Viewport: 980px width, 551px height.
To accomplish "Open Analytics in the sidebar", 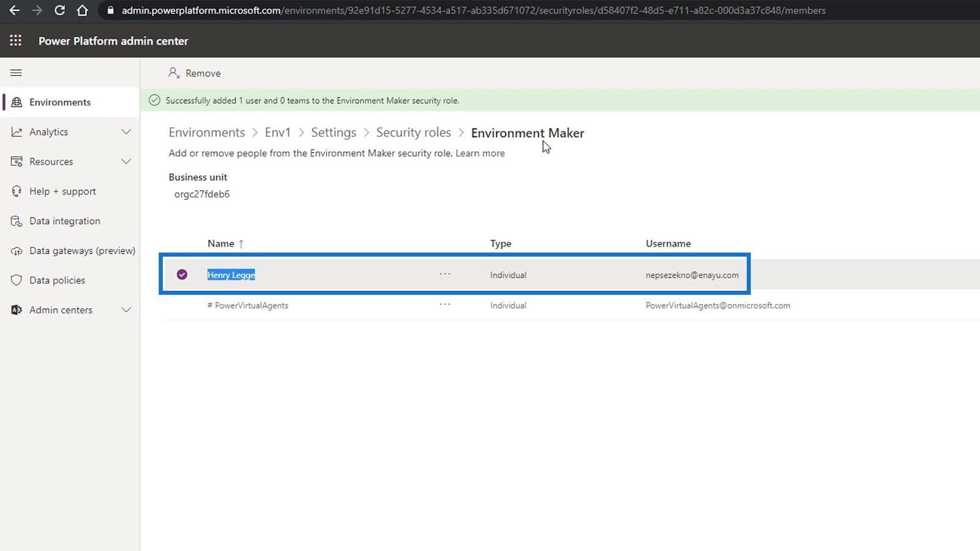I will [x=48, y=132].
